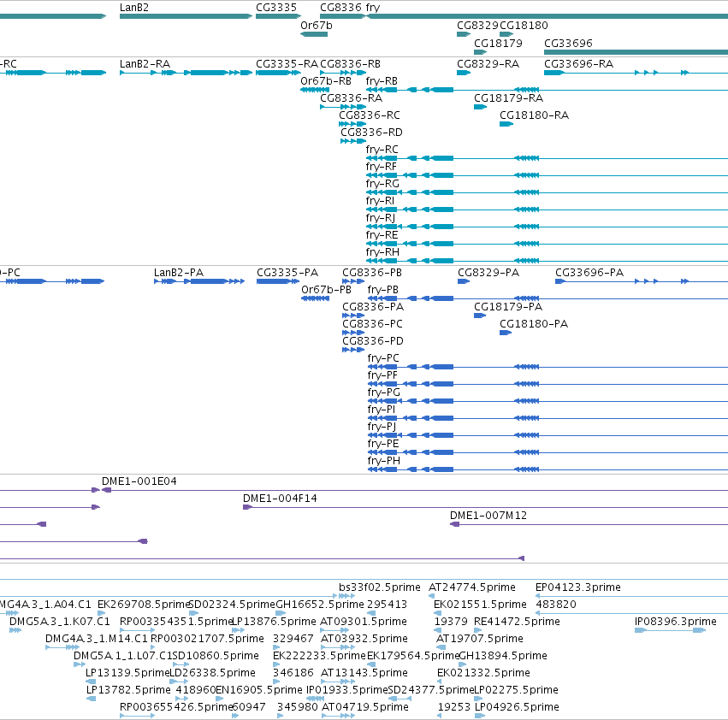Click the LanB2-PA protein label

point(179,273)
